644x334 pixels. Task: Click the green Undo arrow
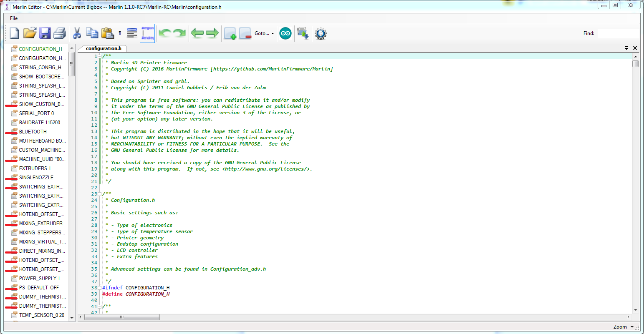tap(165, 33)
